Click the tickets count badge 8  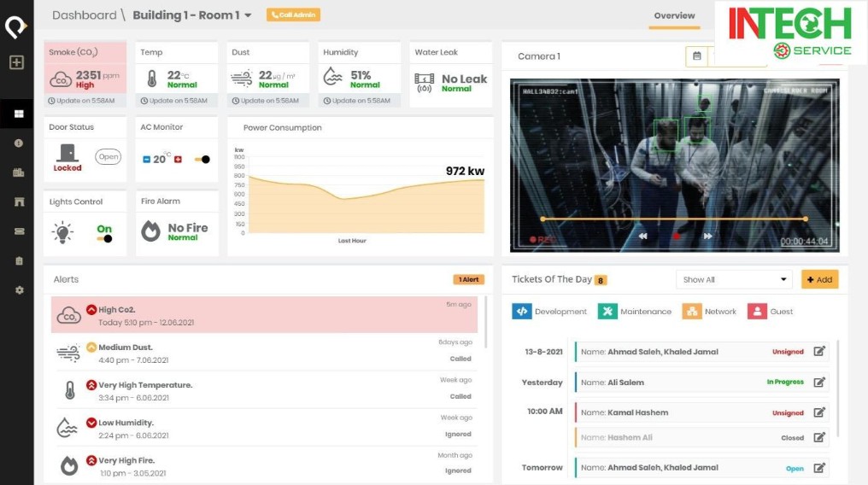coord(601,280)
